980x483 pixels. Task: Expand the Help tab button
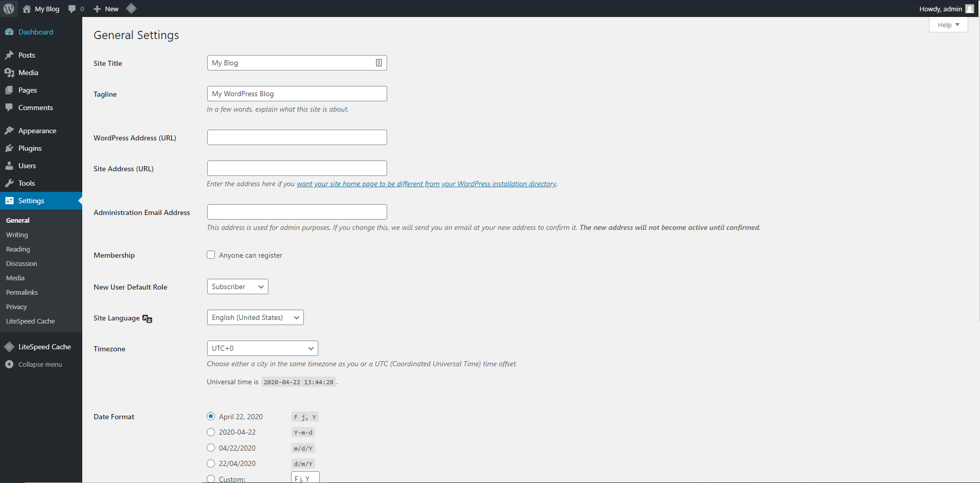pos(948,25)
